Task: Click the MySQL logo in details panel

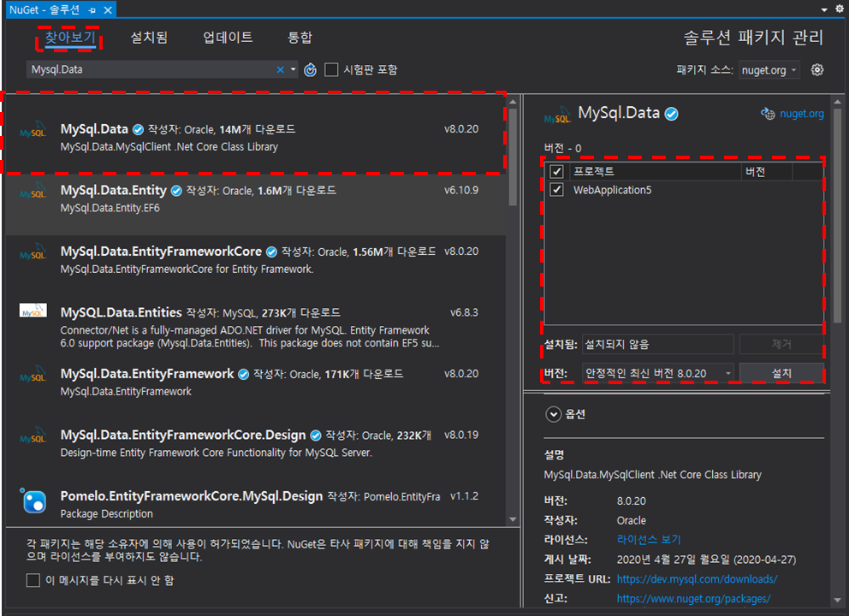Action: (x=557, y=115)
